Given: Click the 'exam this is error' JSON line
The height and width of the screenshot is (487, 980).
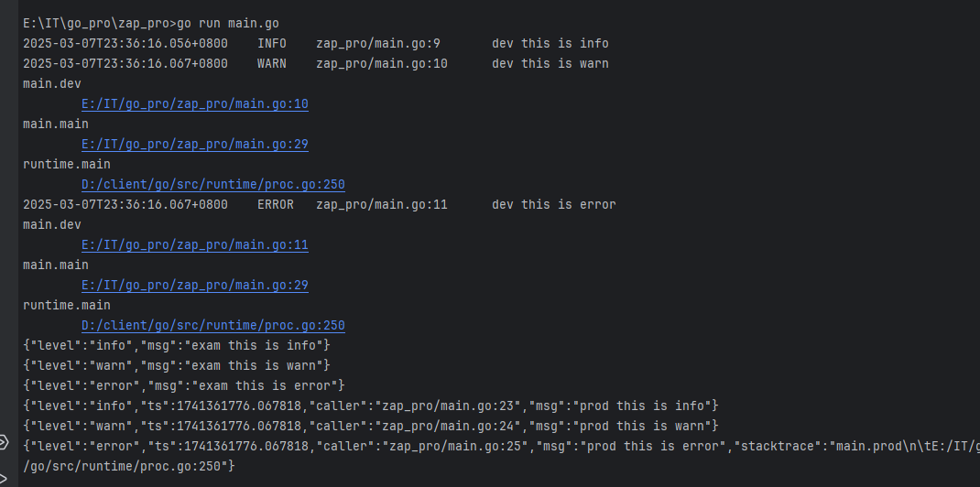Looking at the screenshot, I should [x=183, y=386].
